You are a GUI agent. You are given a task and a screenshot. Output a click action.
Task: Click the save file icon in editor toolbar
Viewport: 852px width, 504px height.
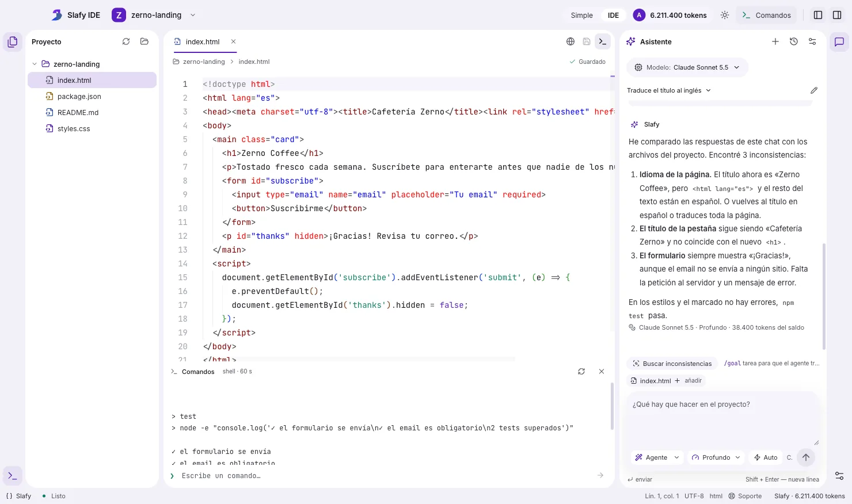tap(587, 41)
